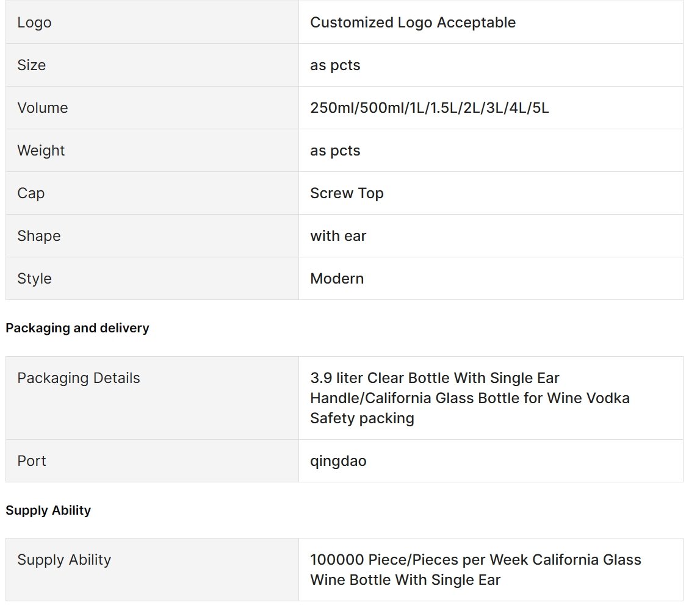Click the Size attribute label

[x=31, y=65]
